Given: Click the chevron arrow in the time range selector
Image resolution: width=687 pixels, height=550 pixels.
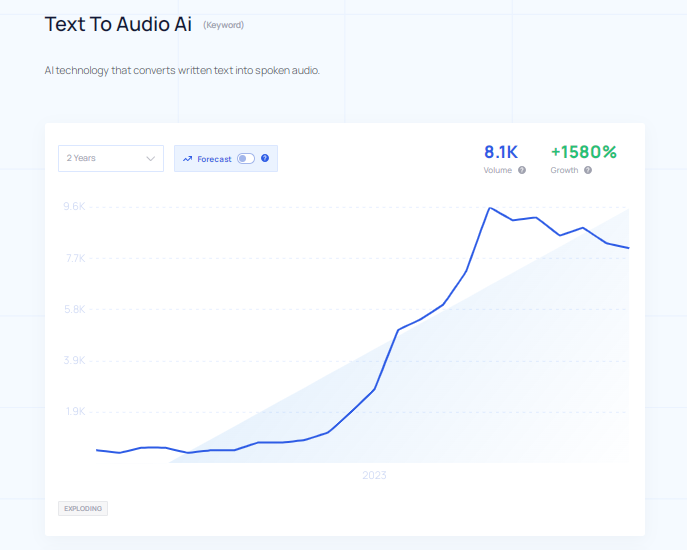Looking at the screenshot, I should pos(151,158).
